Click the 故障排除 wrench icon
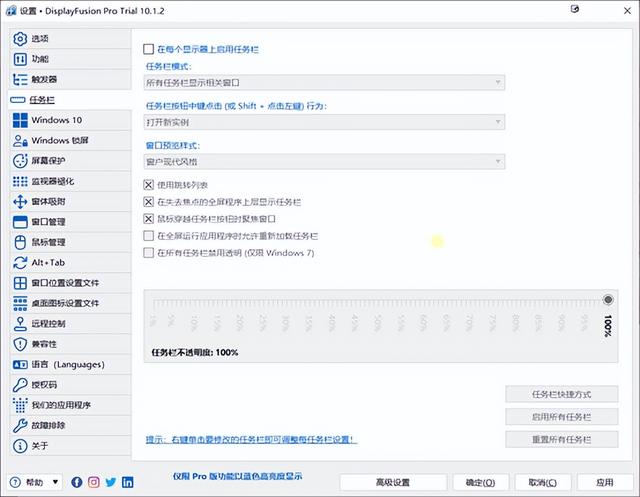The image size is (640, 497). pos(20,426)
